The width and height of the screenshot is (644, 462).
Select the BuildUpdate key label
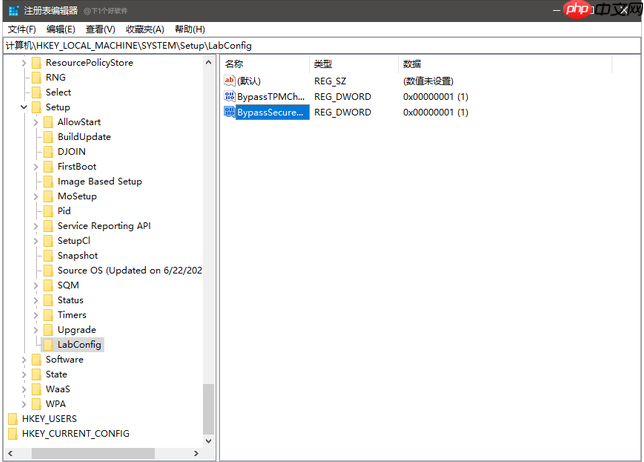[84, 137]
